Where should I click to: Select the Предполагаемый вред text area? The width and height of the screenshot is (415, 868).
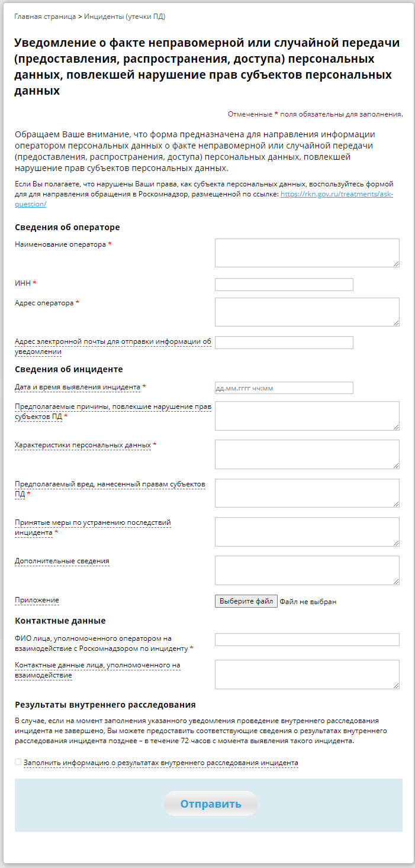(307, 493)
